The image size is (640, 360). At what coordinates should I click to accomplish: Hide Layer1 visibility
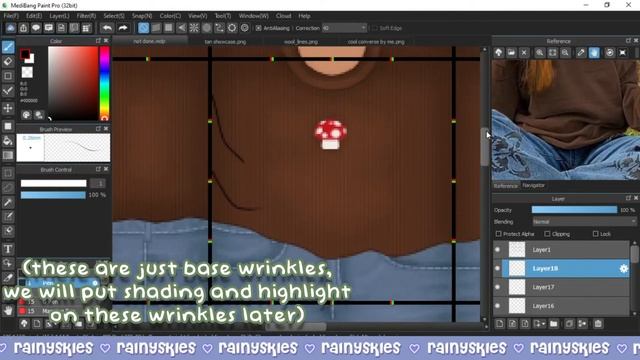pos(497,250)
